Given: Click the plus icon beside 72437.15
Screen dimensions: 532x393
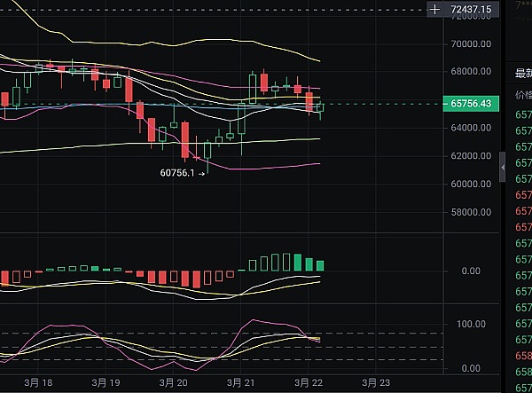Looking at the screenshot, I should [x=434, y=10].
